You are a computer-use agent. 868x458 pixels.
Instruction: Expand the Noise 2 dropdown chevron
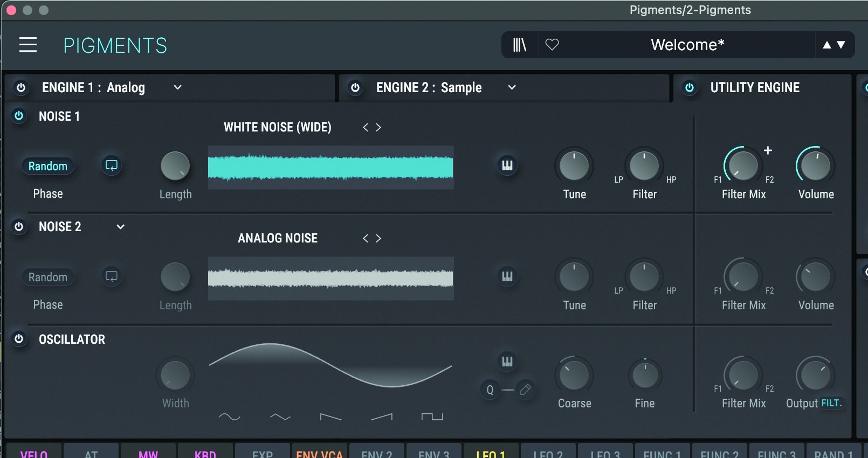tap(121, 227)
